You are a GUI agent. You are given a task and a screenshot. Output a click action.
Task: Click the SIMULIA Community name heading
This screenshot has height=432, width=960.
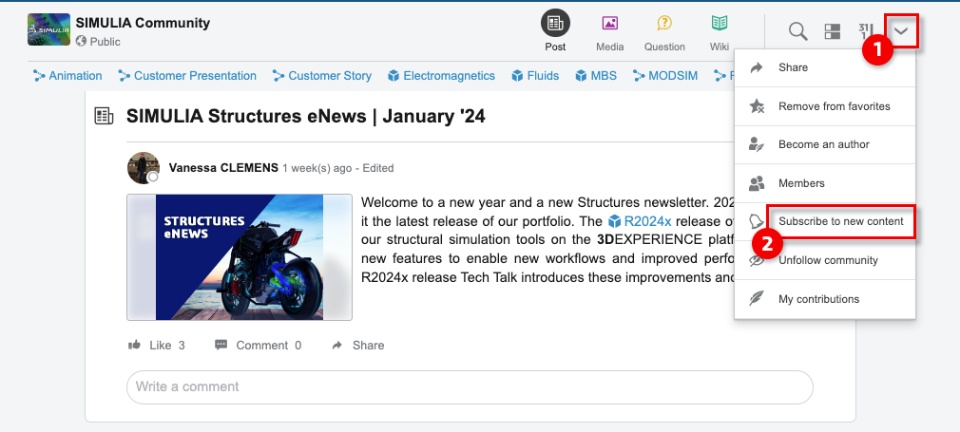143,23
